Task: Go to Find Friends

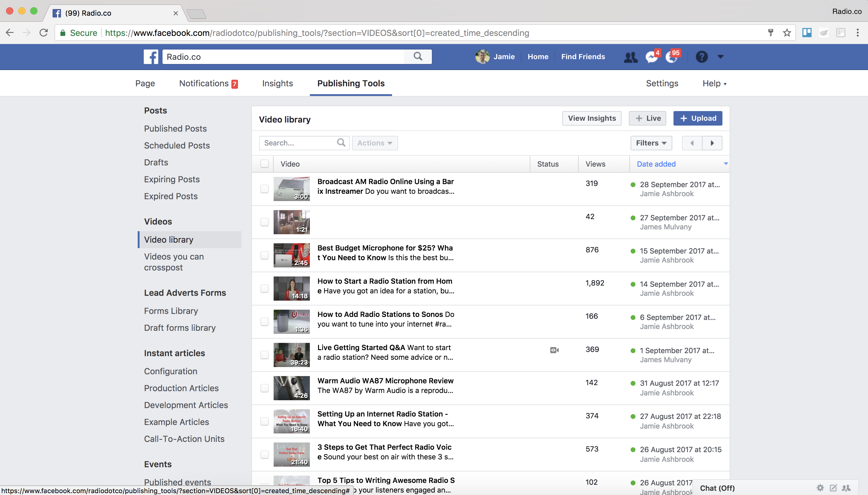Action: 583,57
